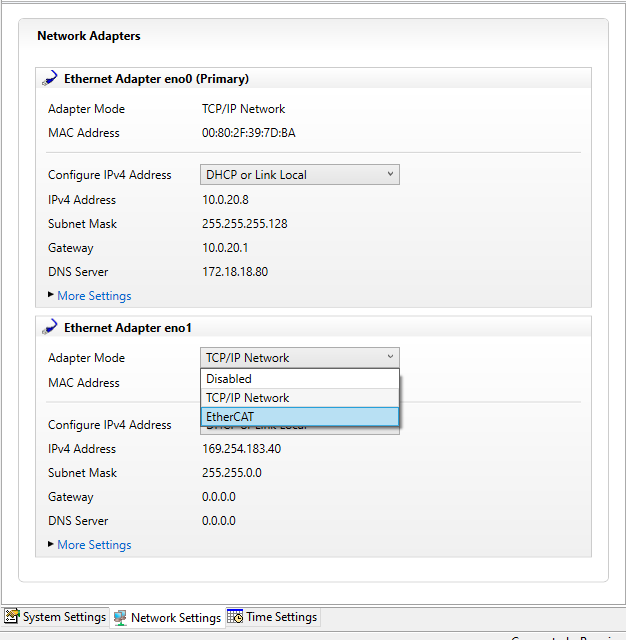Select TCP/IP Network in the open list
626x640 pixels.
click(300, 398)
